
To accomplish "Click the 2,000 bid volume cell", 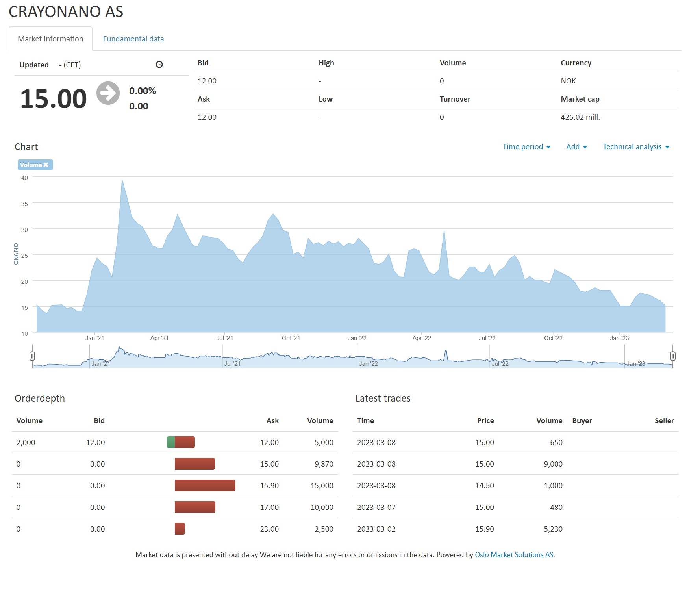I will (26, 442).
